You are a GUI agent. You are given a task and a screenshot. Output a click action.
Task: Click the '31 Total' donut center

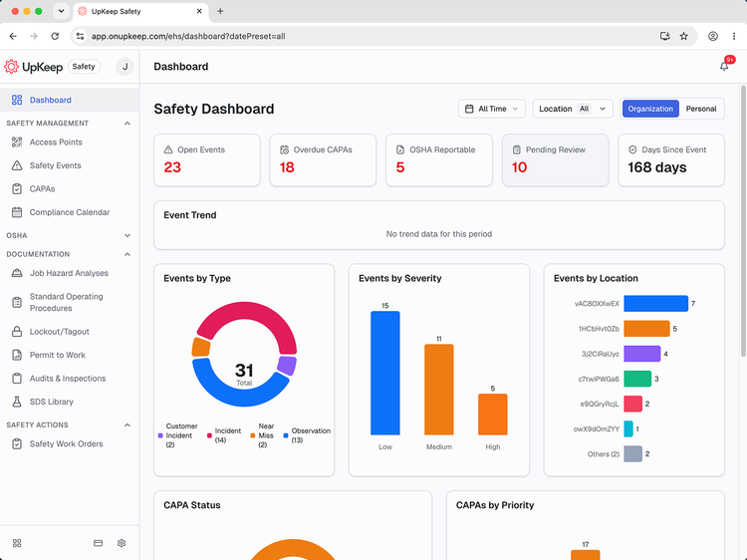click(244, 374)
